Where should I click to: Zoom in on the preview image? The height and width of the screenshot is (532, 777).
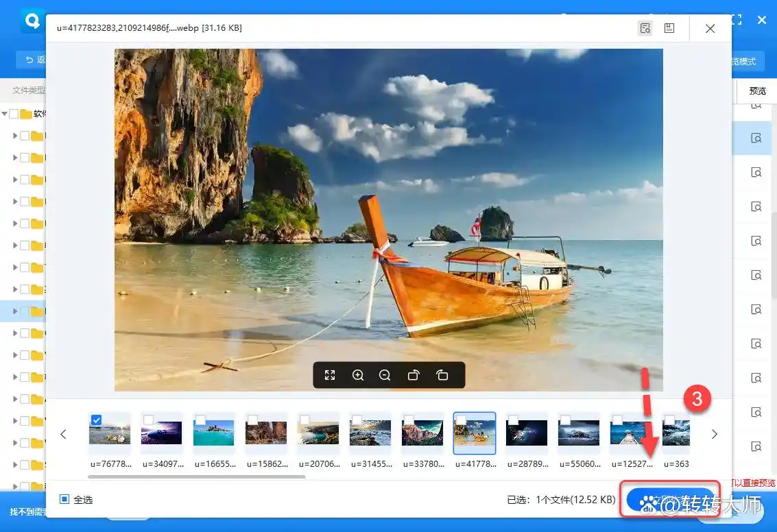pyautogui.click(x=358, y=375)
